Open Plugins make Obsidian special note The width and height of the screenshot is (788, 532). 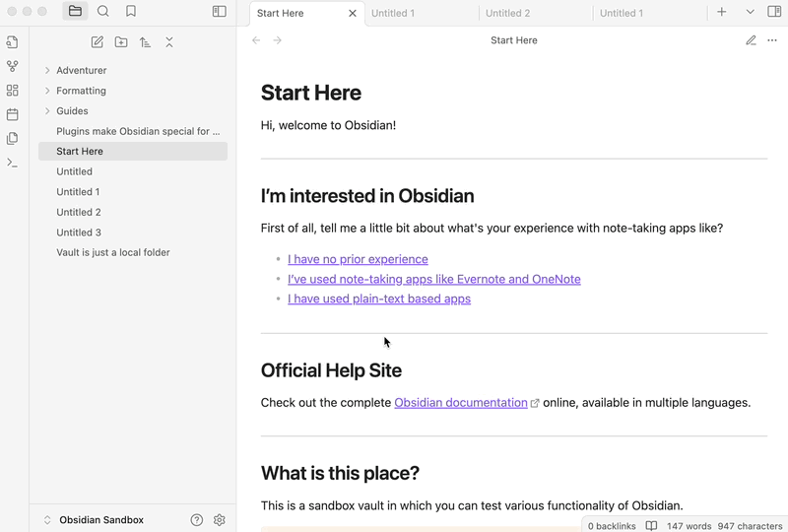pyautogui.click(x=133, y=131)
